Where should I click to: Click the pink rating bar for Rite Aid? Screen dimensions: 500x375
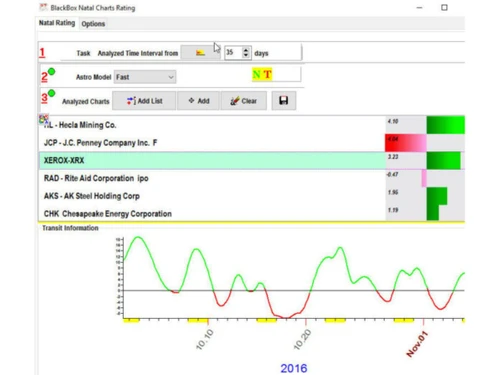coord(424,178)
